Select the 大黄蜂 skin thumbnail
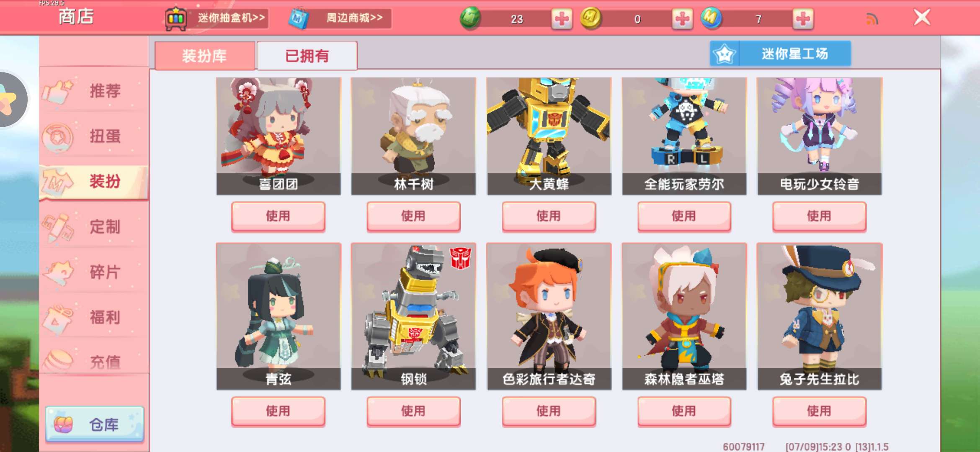980x452 pixels. 549,136
